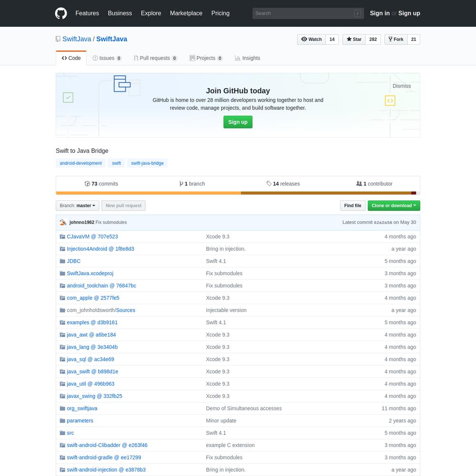476x476 pixels.
Task: Open the Pull requests tab
Action: coord(155,58)
